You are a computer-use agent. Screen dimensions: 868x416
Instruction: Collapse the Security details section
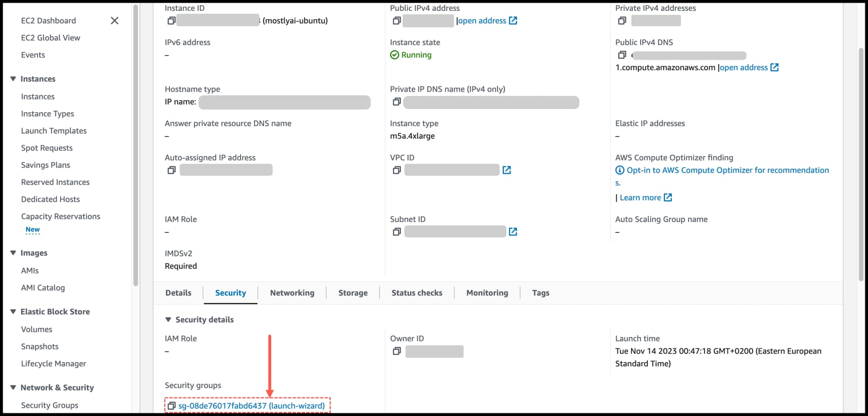tap(169, 319)
